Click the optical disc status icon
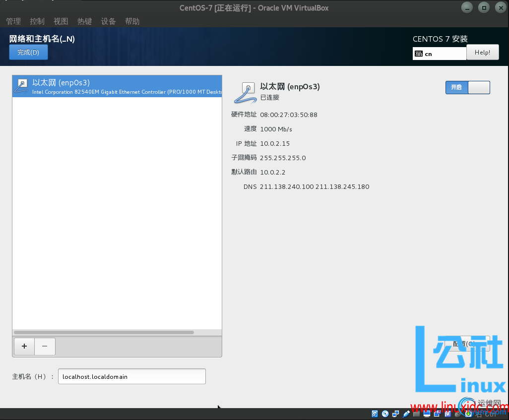The width and height of the screenshot is (509, 420). point(385,414)
